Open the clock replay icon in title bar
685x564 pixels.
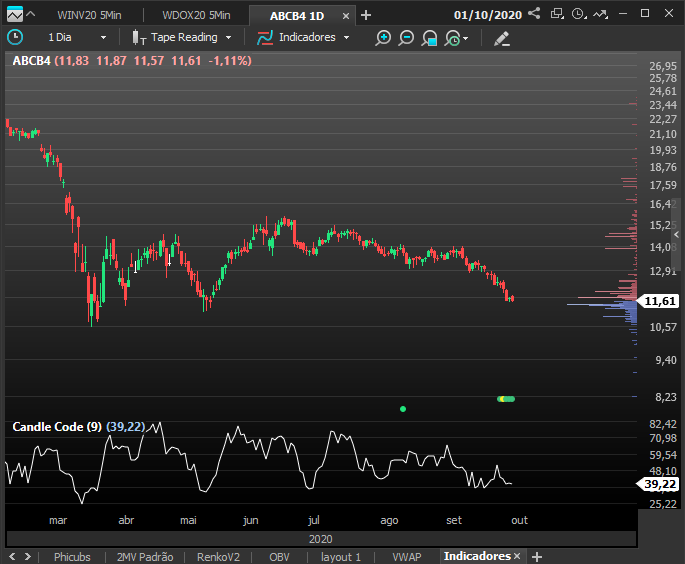click(x=579, y=14)
